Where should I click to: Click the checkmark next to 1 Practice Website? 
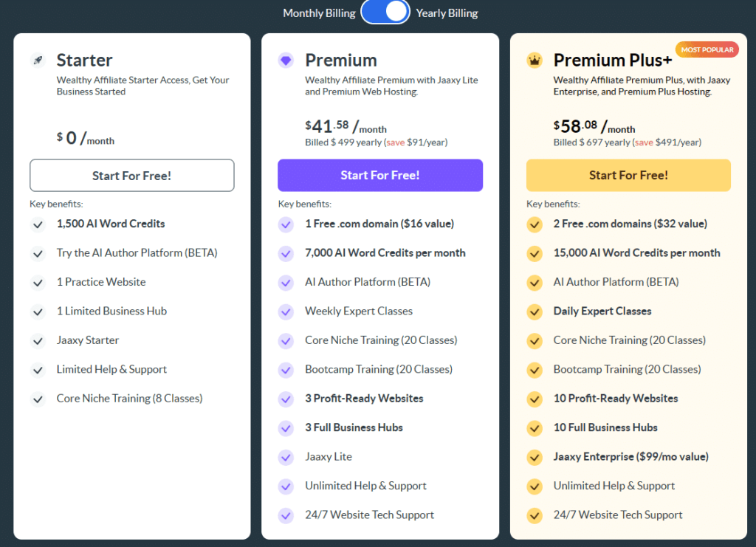click(38, 282)
